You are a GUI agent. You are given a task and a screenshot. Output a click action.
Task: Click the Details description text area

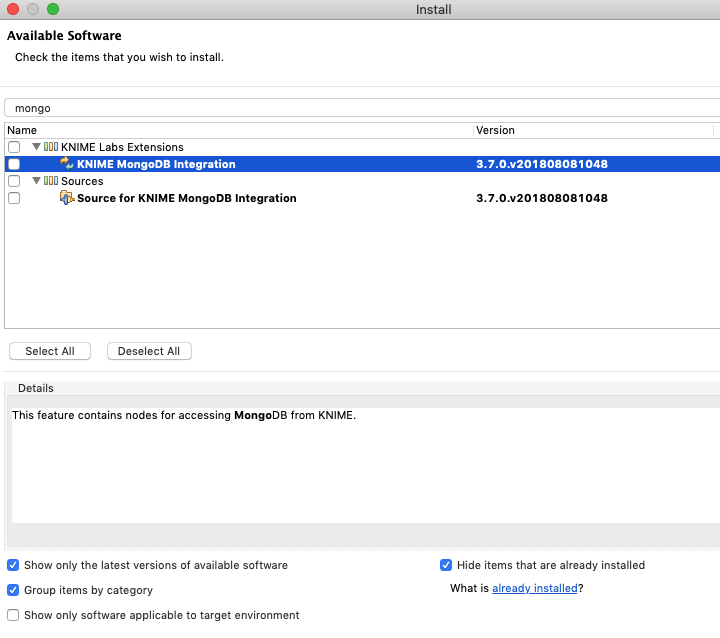point(366,465)
